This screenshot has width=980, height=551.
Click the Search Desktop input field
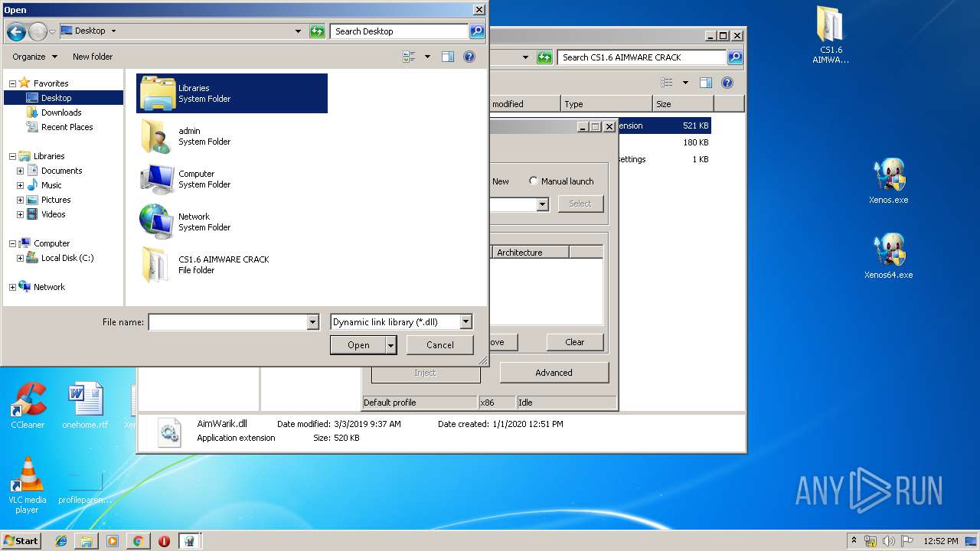(400, 31)
